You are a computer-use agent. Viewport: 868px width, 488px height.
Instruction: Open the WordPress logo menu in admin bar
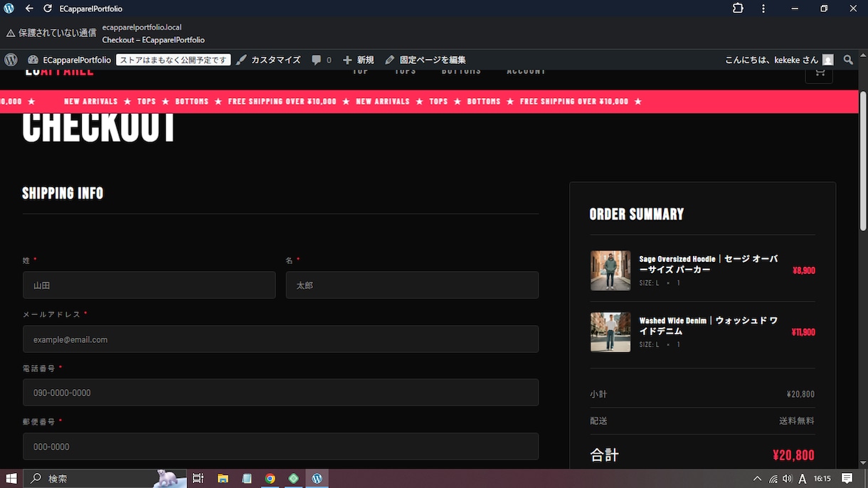coord(11,60)
